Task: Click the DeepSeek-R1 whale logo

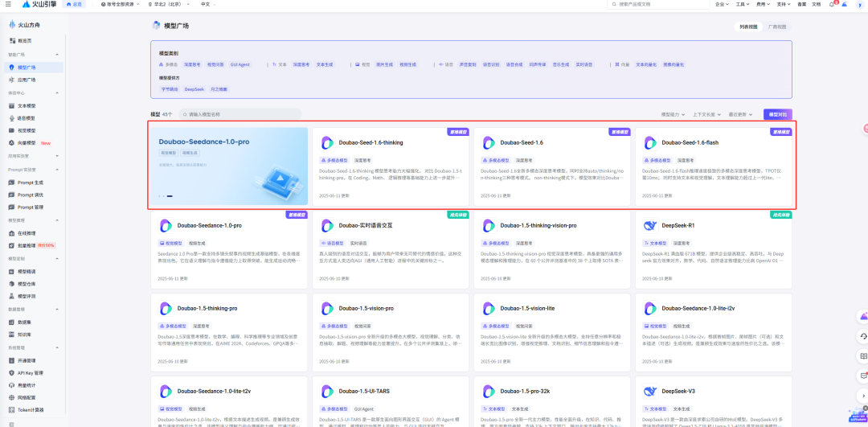Action: 650,225
